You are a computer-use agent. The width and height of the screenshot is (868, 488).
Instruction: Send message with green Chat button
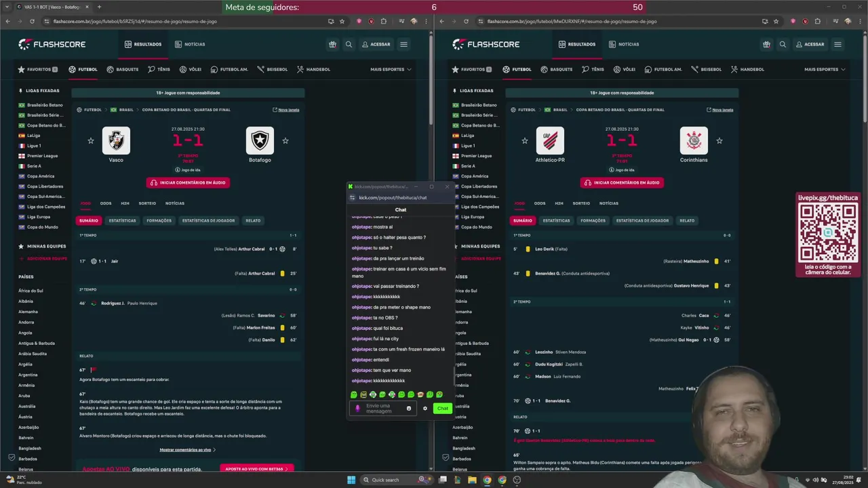443,408
